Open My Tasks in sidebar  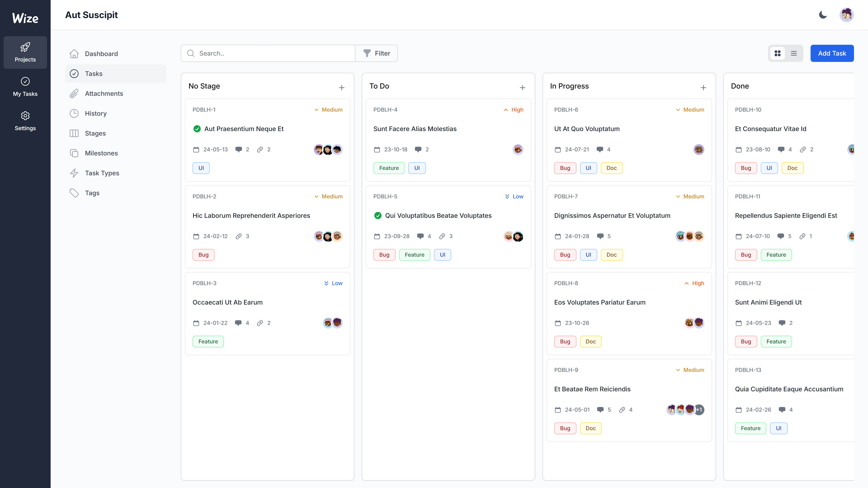click(x=25, y=87)
